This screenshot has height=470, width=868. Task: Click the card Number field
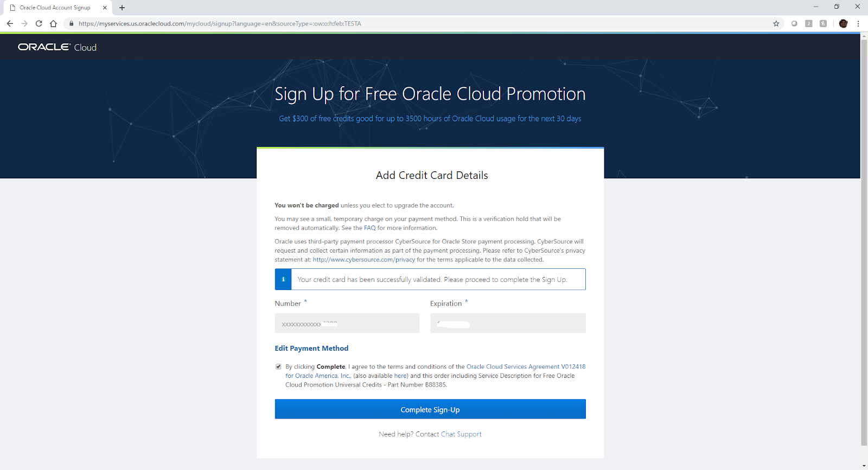[x=347, y=323]
